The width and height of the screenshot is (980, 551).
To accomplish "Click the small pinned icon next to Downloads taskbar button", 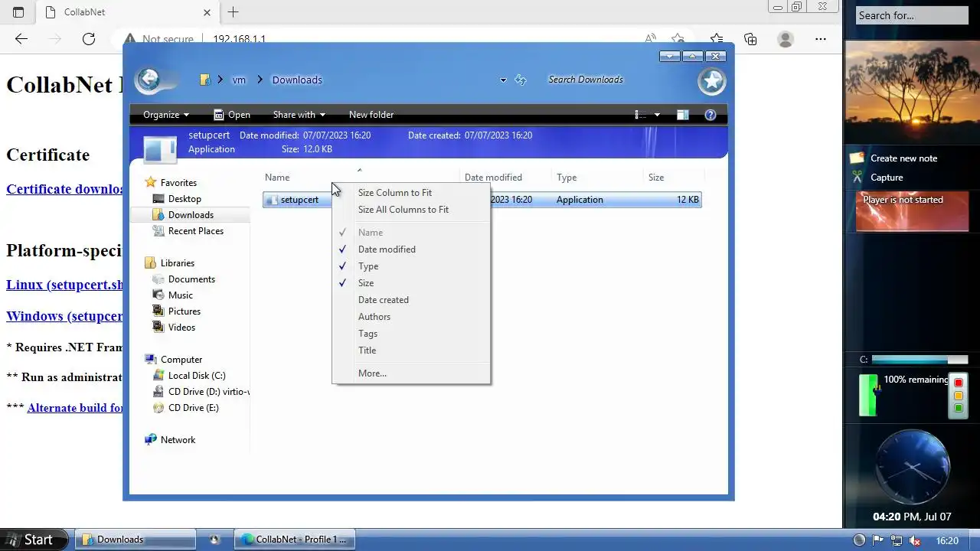I will point(214,540).
